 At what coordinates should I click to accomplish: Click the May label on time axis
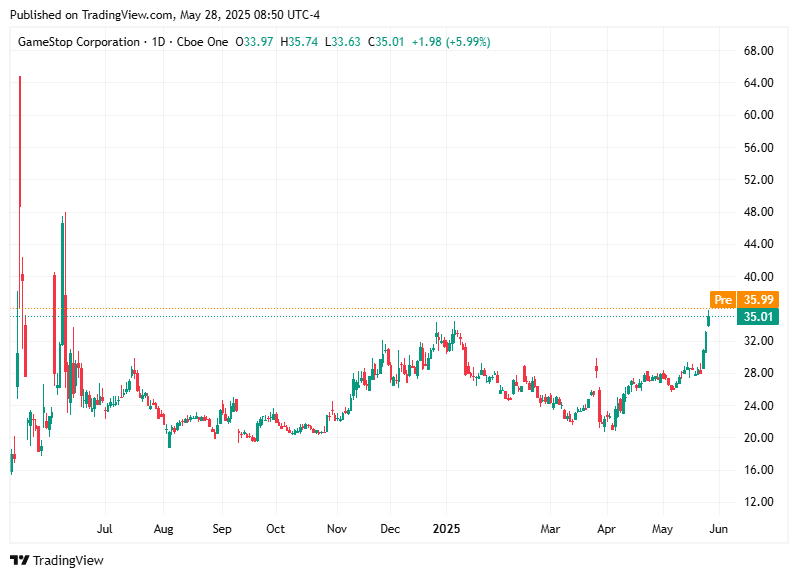pos(663,529)
